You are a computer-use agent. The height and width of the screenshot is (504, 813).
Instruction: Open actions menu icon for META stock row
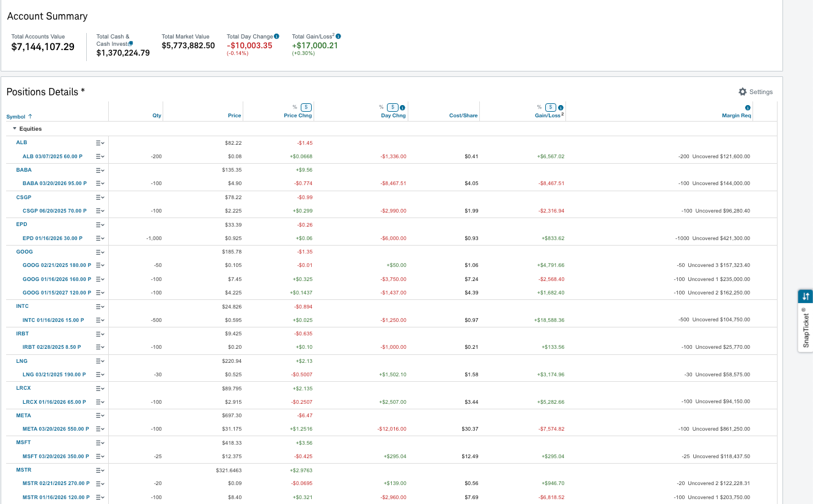pos(100,415)
